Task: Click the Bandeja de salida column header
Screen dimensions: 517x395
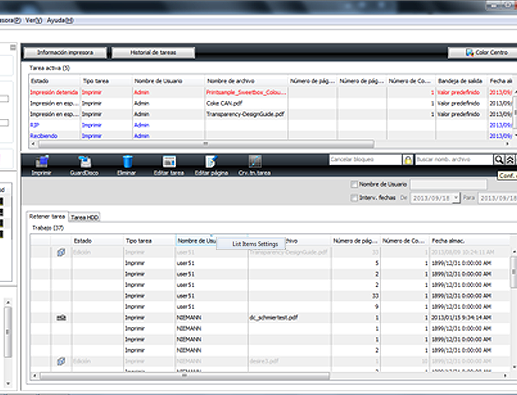Action: tap(460, 81)
